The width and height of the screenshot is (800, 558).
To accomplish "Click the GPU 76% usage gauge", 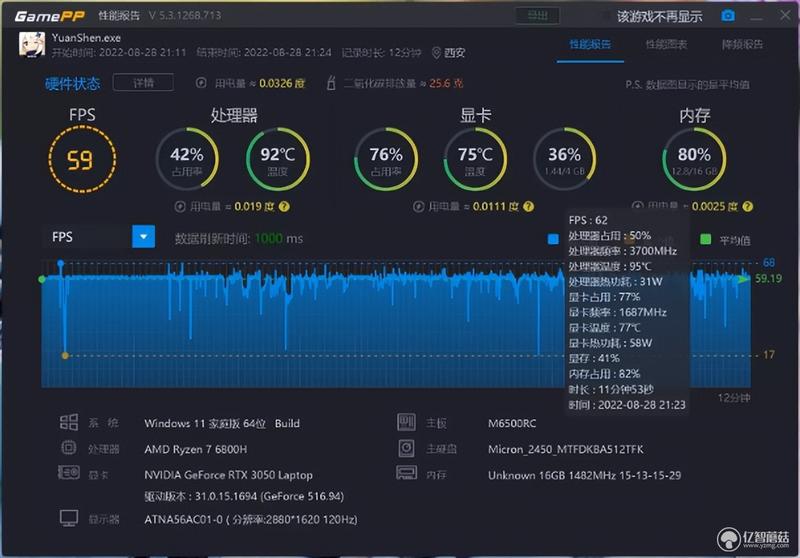I will point(386,159).
